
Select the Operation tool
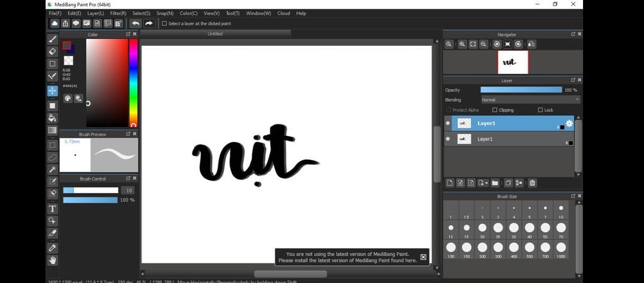(52, 221)
